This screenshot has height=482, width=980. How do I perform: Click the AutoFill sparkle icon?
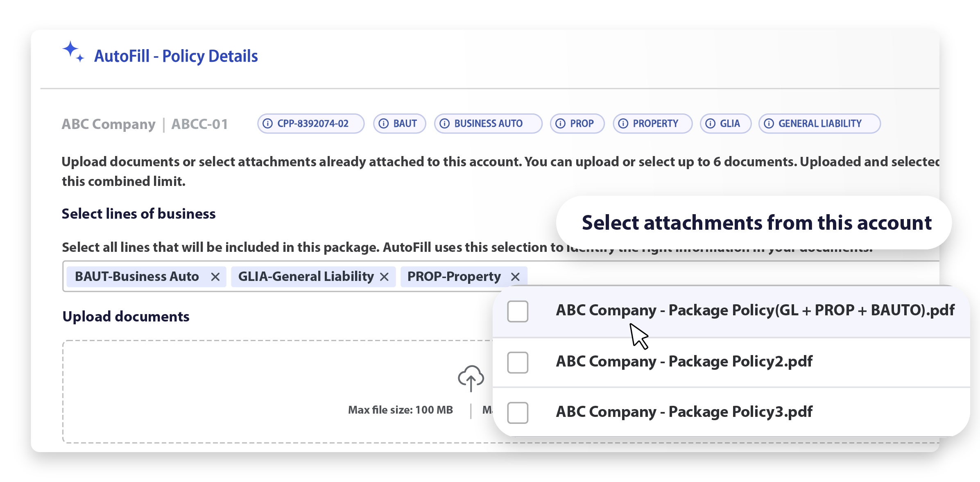[x=73, y=52]
